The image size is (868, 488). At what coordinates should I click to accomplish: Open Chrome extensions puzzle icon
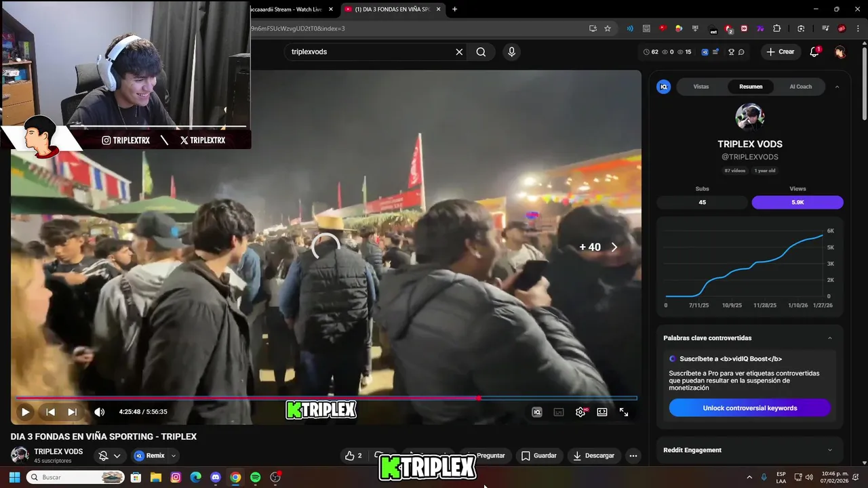pyautogui.click(x=777, y=28)
